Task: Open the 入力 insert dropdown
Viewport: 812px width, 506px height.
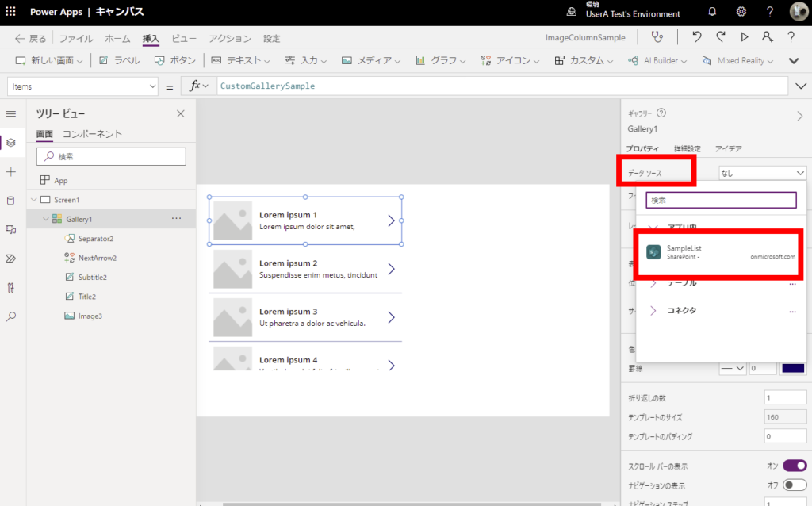Action: [305, 60]
